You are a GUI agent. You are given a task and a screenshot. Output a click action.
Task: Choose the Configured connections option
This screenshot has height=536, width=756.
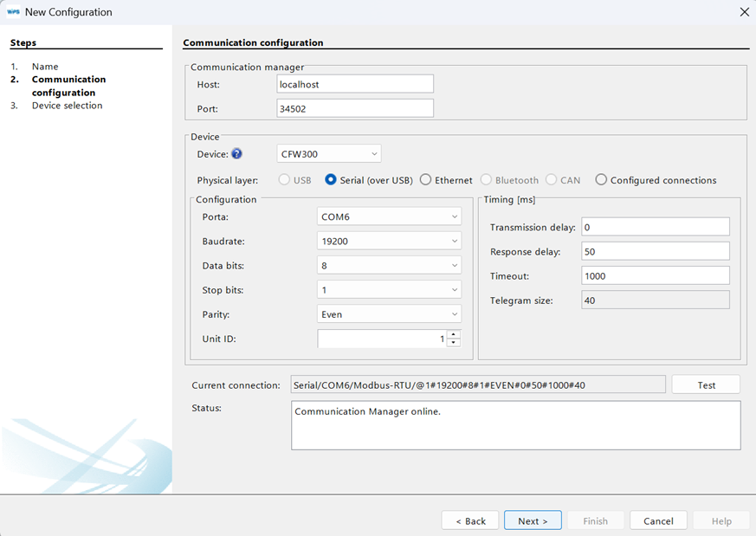click(x=601, y=179)
